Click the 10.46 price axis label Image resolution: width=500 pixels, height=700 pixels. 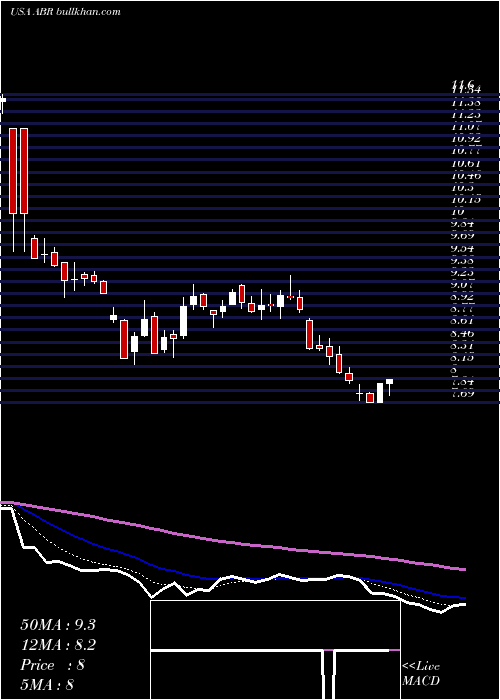click(x=467, y=175)
